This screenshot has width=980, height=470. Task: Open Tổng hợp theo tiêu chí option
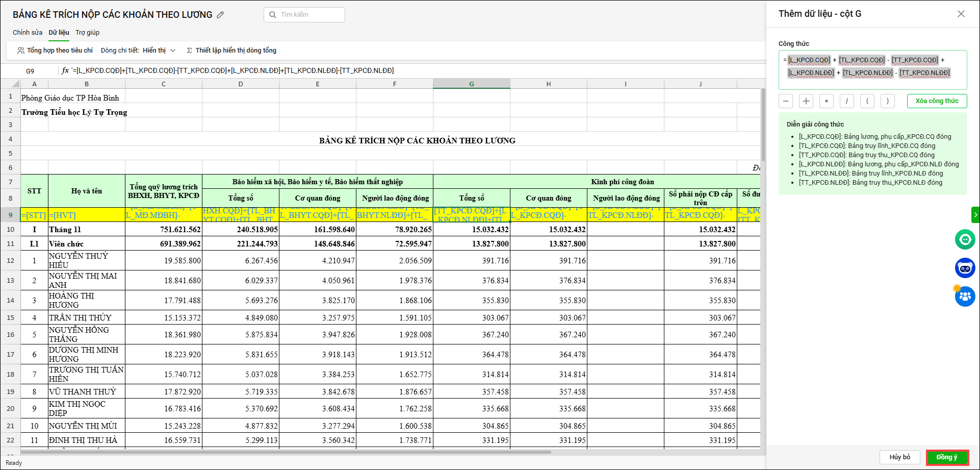[55, 51]
